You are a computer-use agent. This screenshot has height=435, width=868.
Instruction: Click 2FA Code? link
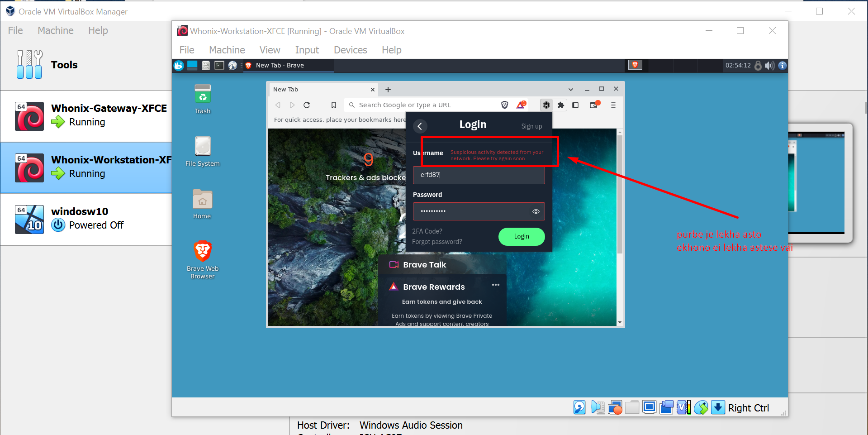pyautogui.click(x=427, y=231)
